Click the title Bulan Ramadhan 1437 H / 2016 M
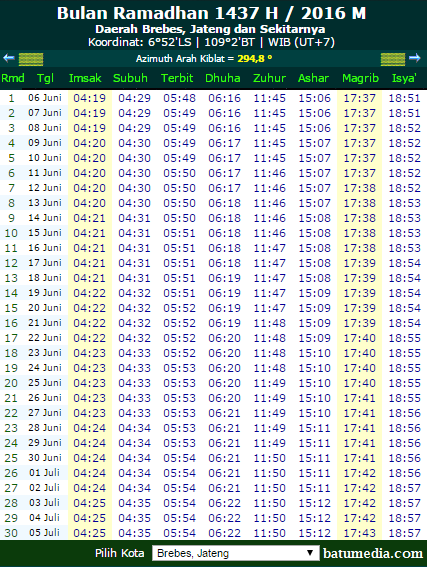Viewport: 428px width, 567px height. (211, 13)
